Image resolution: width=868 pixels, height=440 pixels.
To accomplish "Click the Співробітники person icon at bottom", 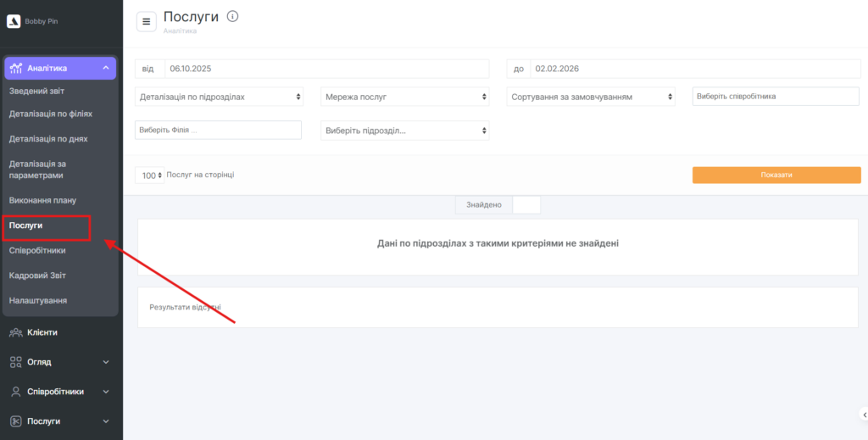I will click(15, 392).
